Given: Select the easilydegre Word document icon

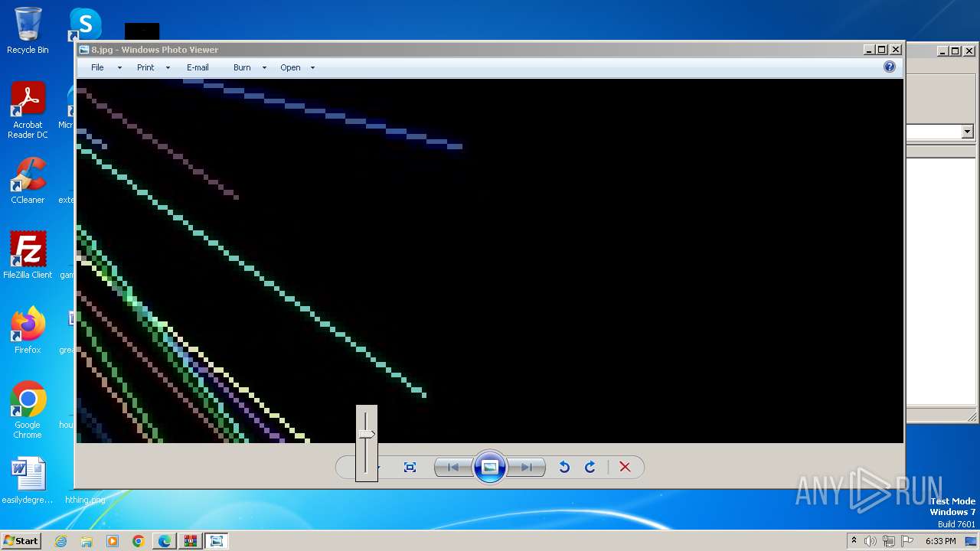Looking at the screenshot, I should click(x=28, y=481).
